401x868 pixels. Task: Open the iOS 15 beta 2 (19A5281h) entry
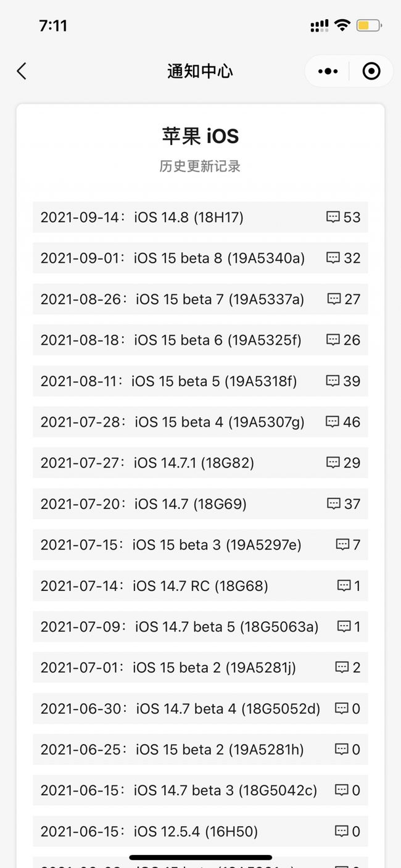172,750
